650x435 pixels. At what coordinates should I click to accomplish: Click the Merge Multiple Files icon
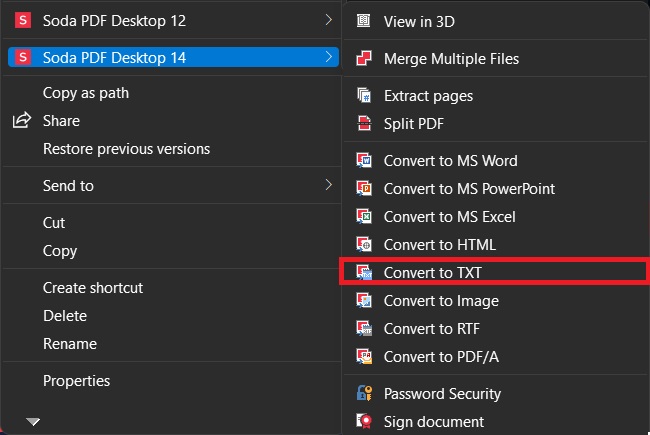click(x=364, y=58)
